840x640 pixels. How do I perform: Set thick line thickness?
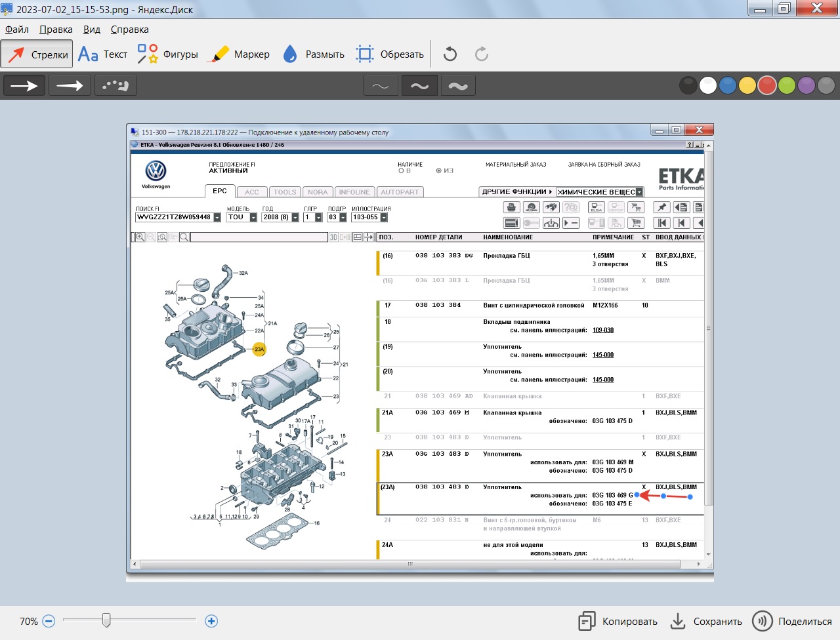(x=458, y=85)
